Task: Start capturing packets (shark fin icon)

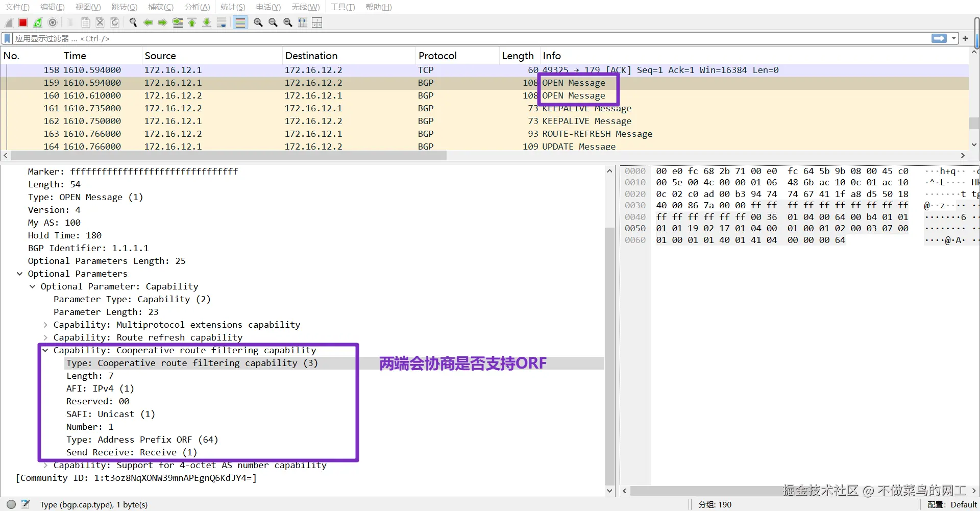Action: (x=9, y=22)
